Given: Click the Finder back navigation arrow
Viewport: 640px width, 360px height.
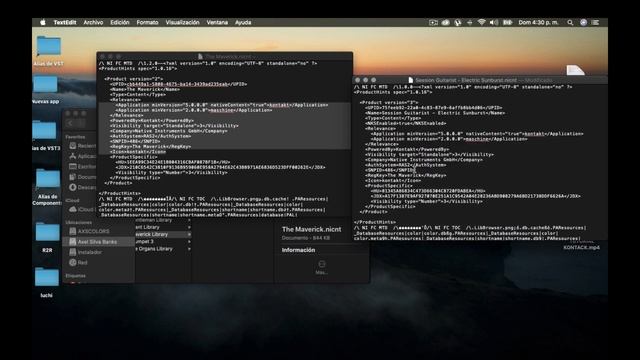Looking at the screenshot, I should pos(70,123).
